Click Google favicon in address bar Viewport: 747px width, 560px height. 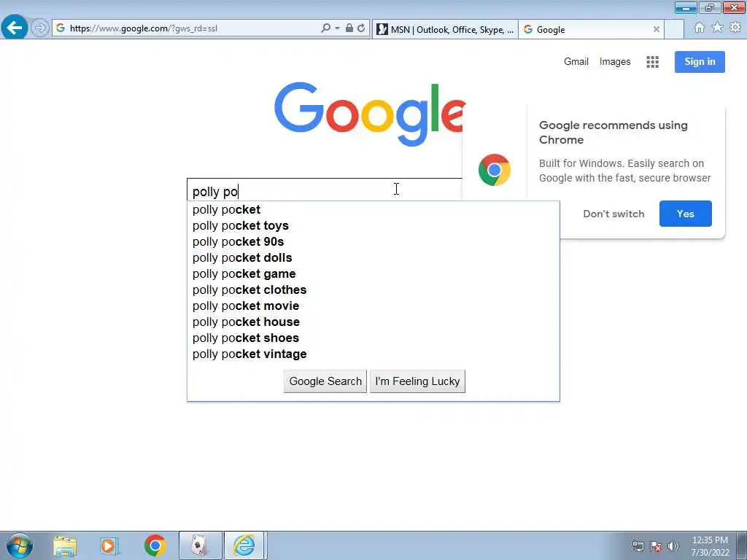pyautogui.click(x=61, y=28)
